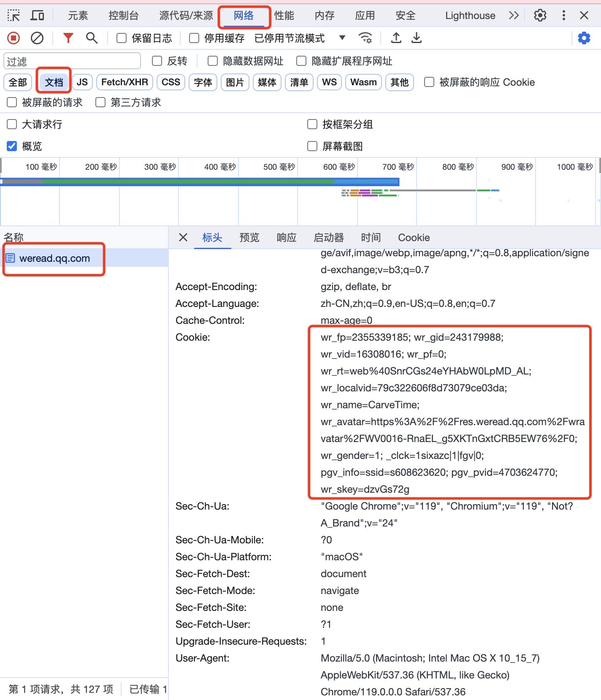The width and height of the screenshot is (601, 700).
Task: Open the 内存 tab
Action: pyautogui.click(x=325, y=16)
